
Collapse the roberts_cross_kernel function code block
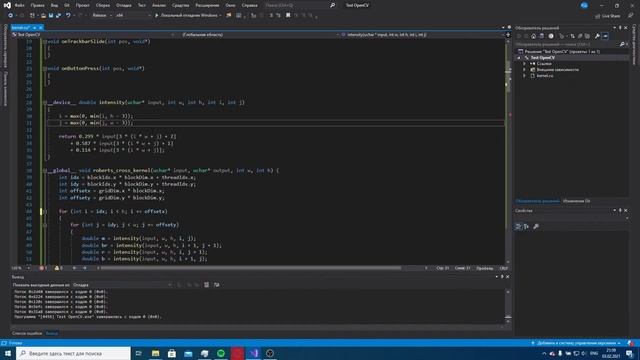pyautogui.click(x=45, y=171)
